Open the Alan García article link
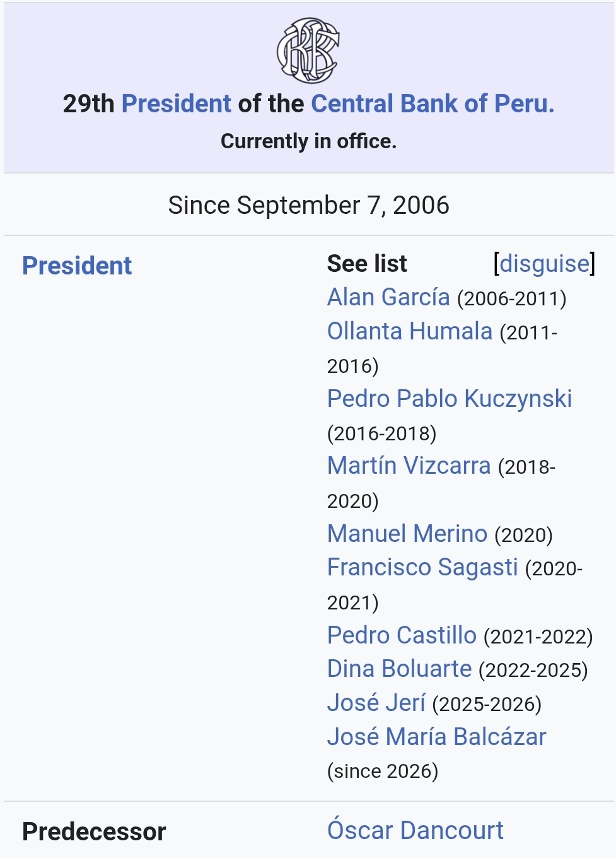This screenshot has width=616, height=858. [x=388, y=297]
